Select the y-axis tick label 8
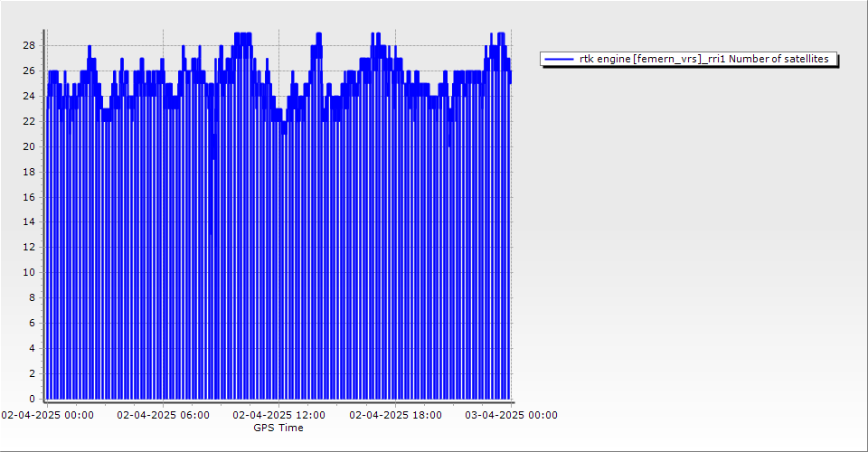 tap(32, 297)
